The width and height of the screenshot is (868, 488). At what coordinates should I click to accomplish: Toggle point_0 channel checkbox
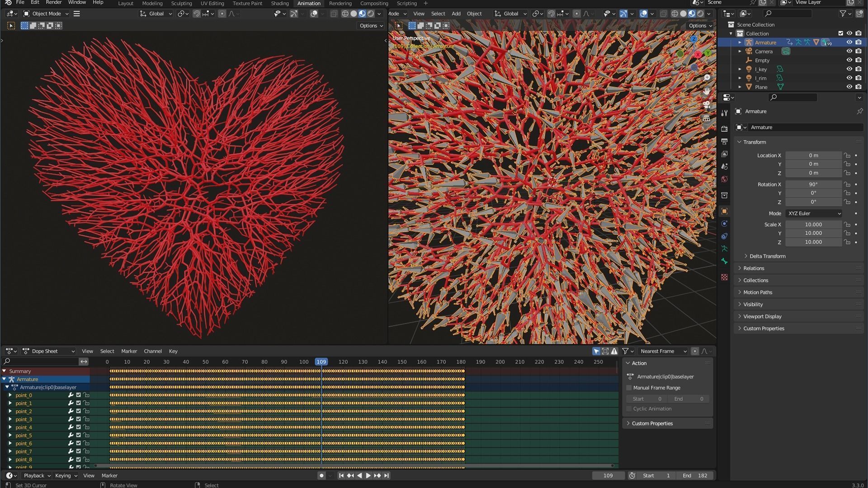pos(78,395)
